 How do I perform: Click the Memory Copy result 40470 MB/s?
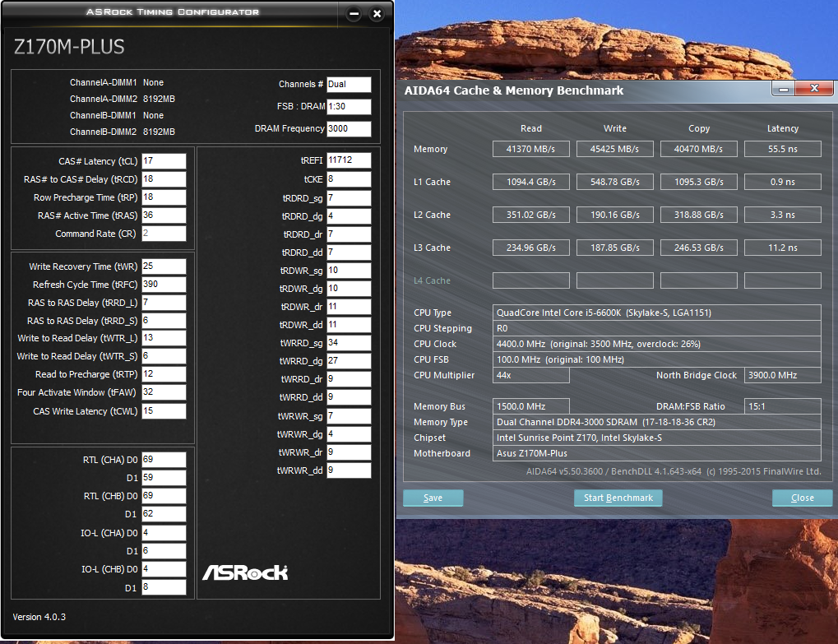(699, 149)
